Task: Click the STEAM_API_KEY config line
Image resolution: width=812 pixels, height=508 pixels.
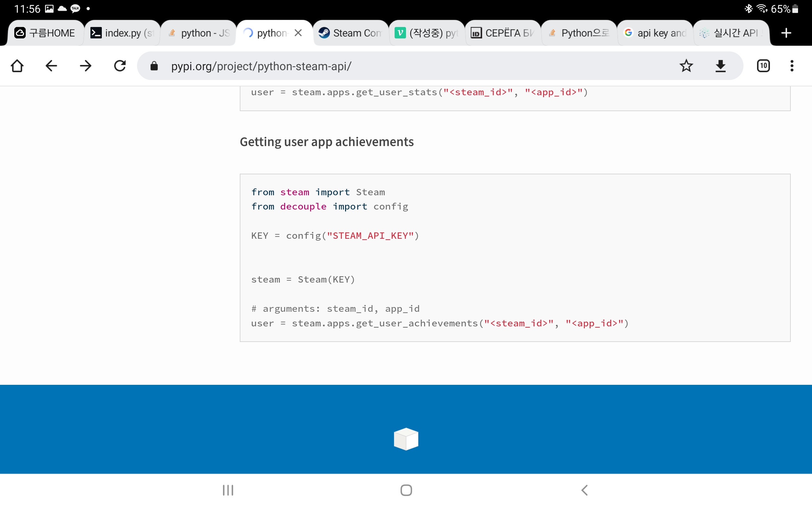Action: (x=335, y=236)
